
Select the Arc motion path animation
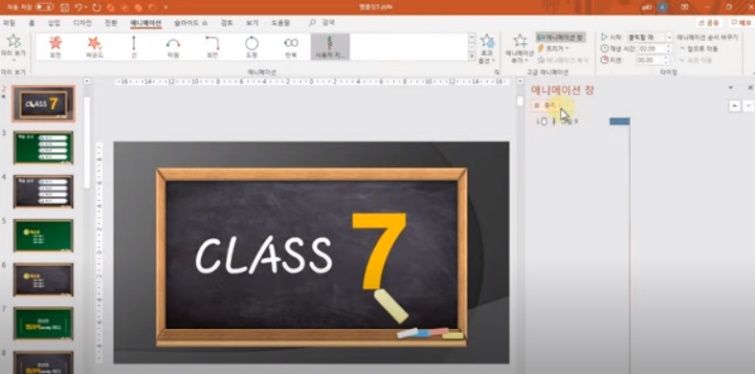(x=173, y=47)
